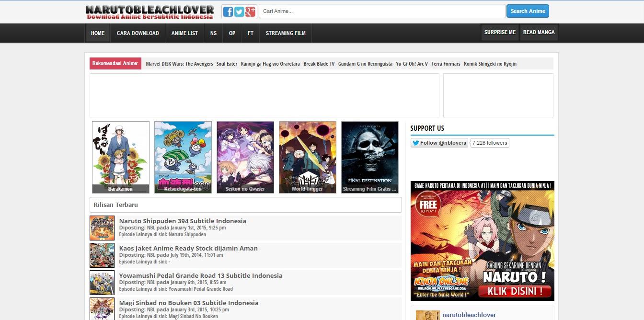Open the Final Destination streaming film poster
644x320 pixels.
tap(370, 157)
